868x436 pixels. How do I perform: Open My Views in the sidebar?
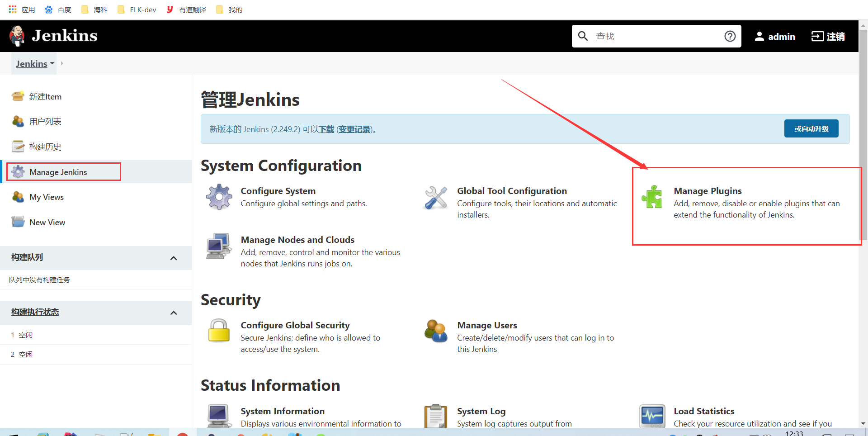pyautogui.click(x=47, y=197)
